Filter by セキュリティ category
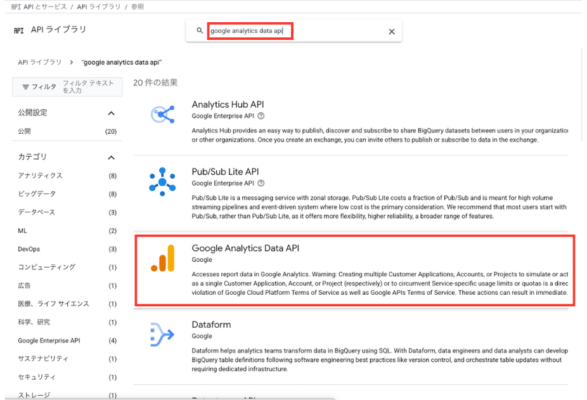Viewport: 587px width, 400px height. [x=67, y=377]
